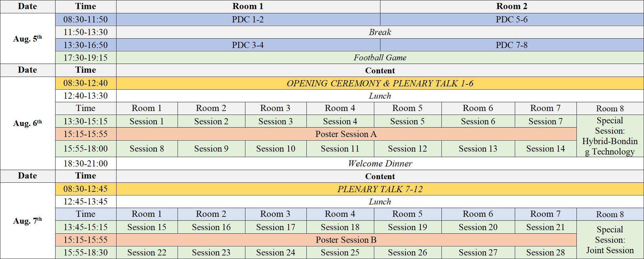
Task: Click the Welcome Dinner row
Action: [x=380, y=163]
